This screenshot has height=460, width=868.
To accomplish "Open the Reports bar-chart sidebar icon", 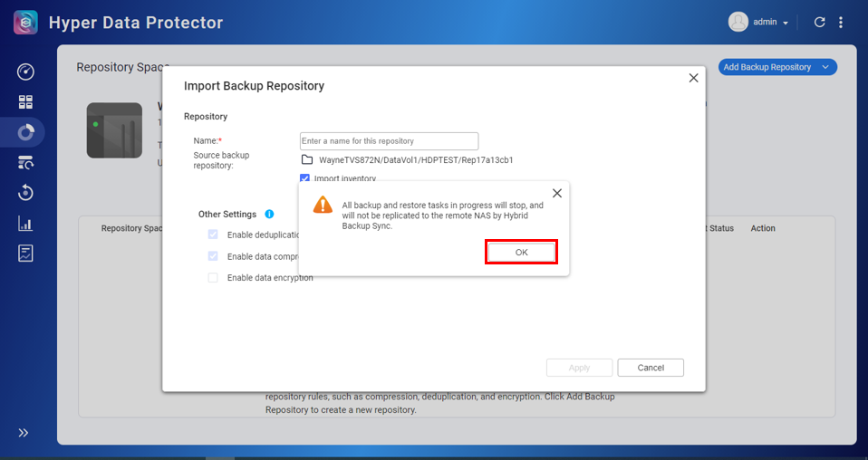I will coord(25,224).
